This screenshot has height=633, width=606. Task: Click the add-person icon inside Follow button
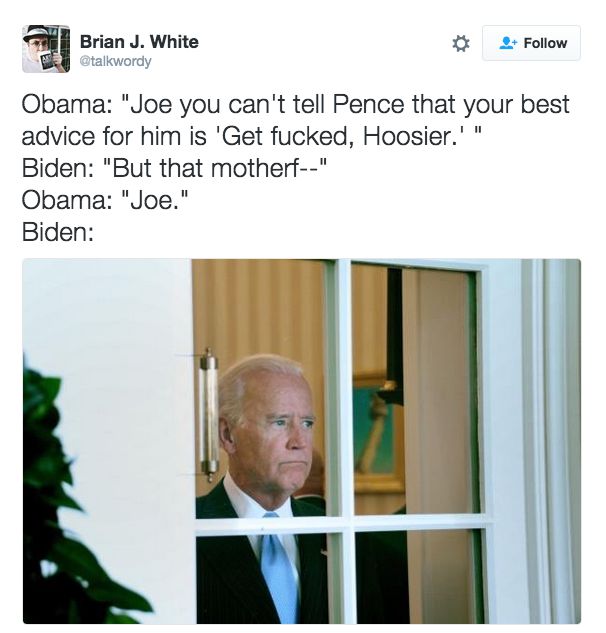507,43
